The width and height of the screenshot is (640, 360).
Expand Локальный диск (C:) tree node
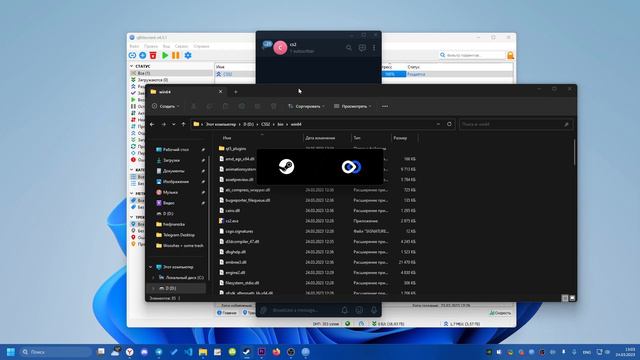pyautogui.click(x=153, y=278)
